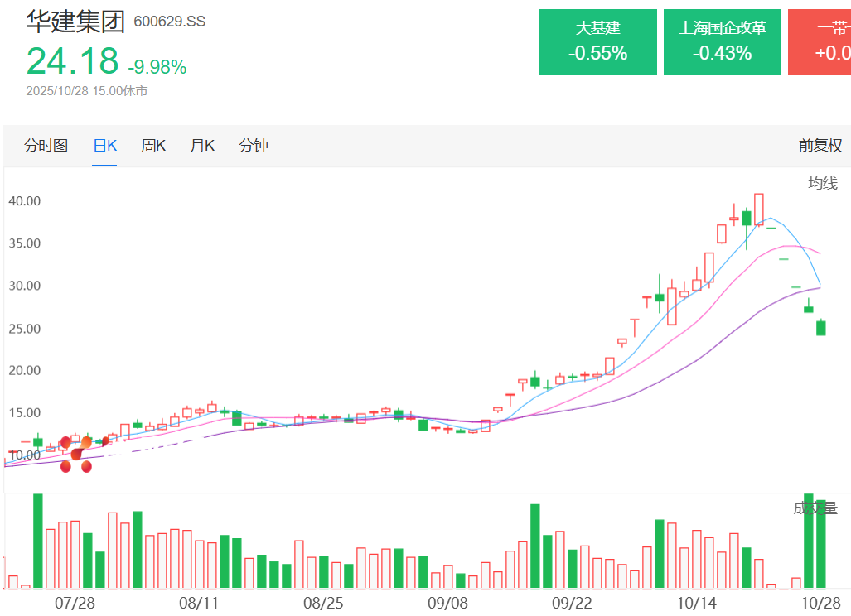Open the 上海国企改革 sector card
851x616 pixels.
click(x=722, y=42)
